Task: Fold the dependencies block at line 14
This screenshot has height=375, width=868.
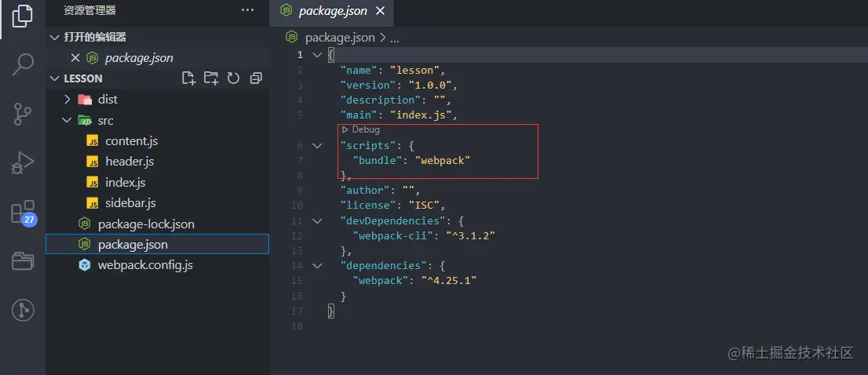Action: 316,265
